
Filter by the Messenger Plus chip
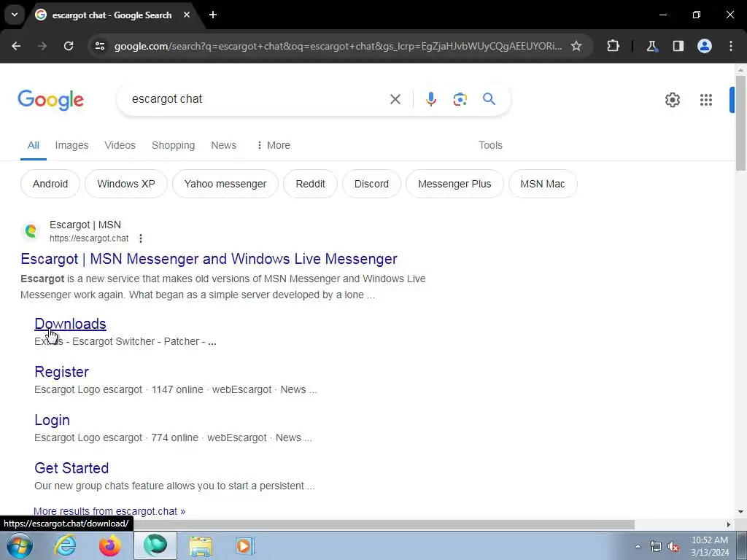(454, 184)
